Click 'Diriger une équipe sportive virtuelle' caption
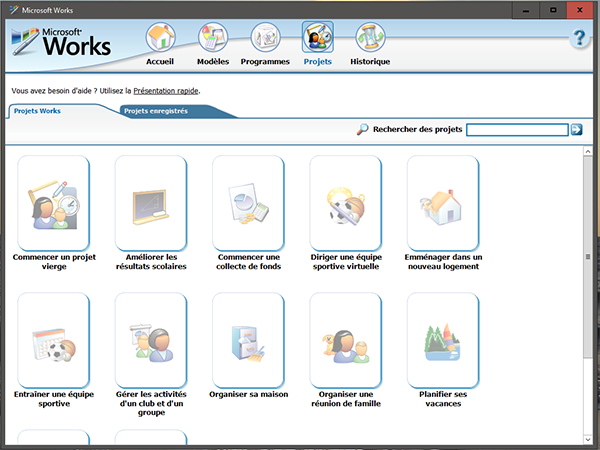Image resolution: width=600 pixels, height=450 pixels. tap(346, 262)
